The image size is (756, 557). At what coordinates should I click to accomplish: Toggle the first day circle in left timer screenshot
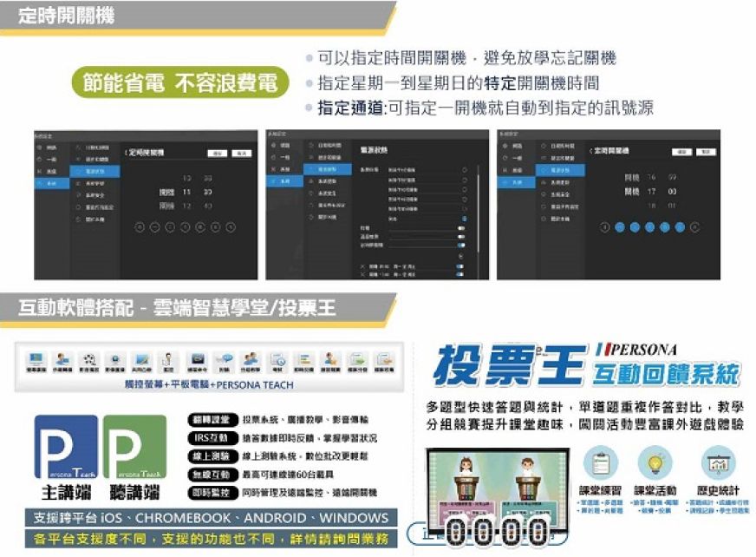point(140,226)
